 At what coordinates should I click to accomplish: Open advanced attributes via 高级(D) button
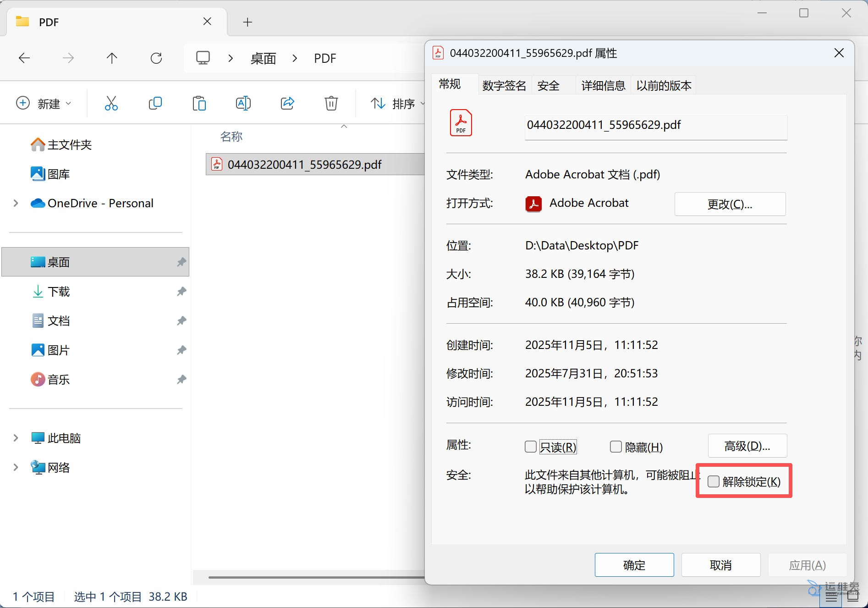[747, 445]
